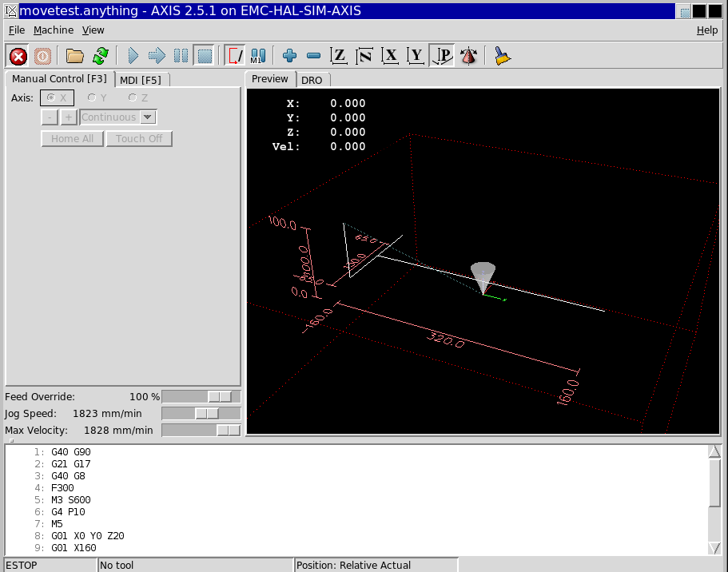Select the perspective P view
This screenshot has width=728, height=572.
[x=442, y=56]
